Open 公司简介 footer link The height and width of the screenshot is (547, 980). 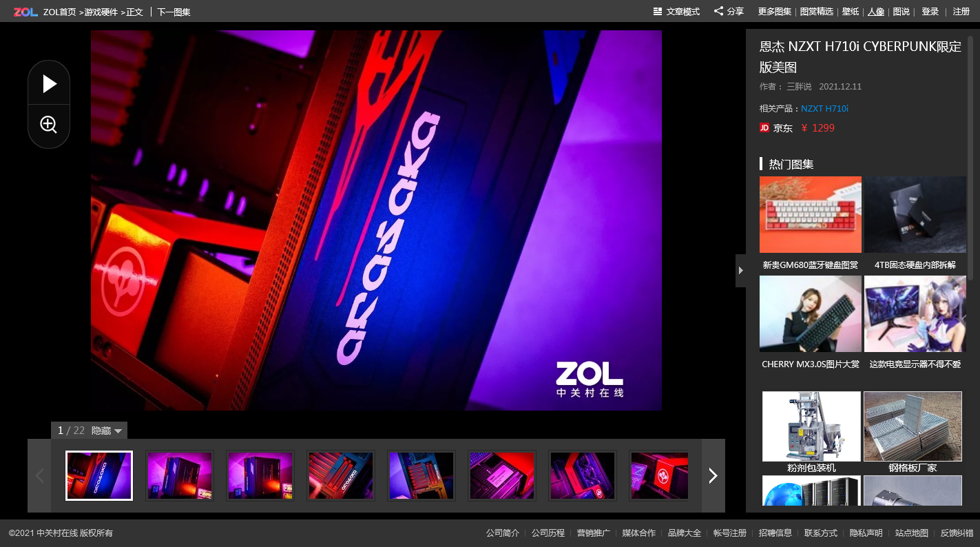503,533
